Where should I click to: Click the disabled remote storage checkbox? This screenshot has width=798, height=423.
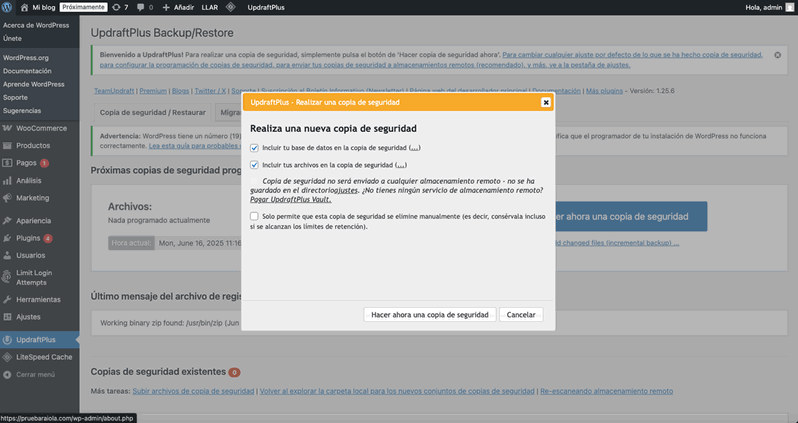tap(254, 181)
